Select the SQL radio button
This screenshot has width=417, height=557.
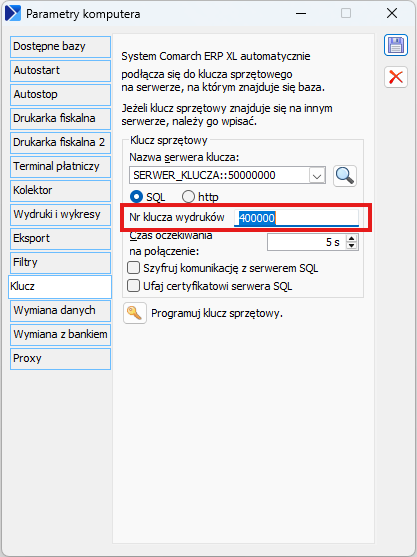pos(136,196)
